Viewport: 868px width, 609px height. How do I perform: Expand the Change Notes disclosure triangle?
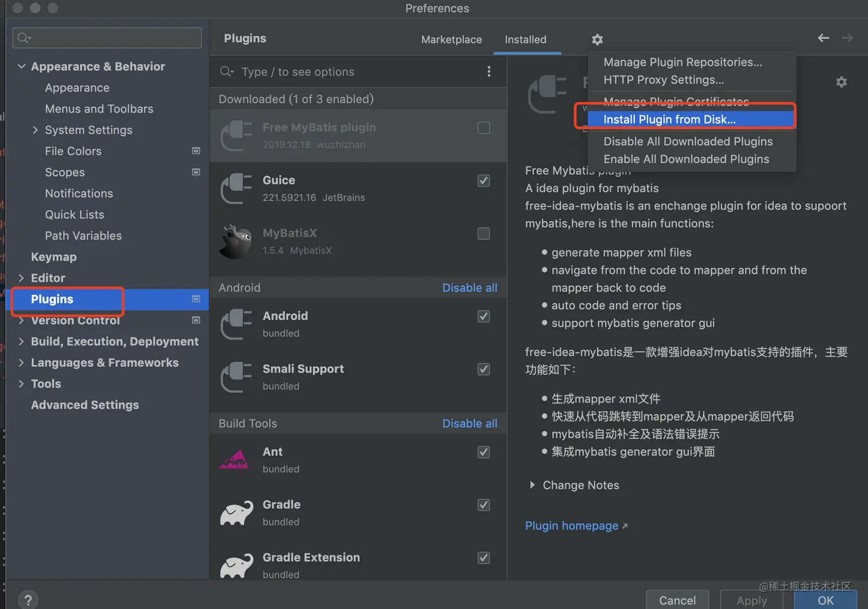532,485
